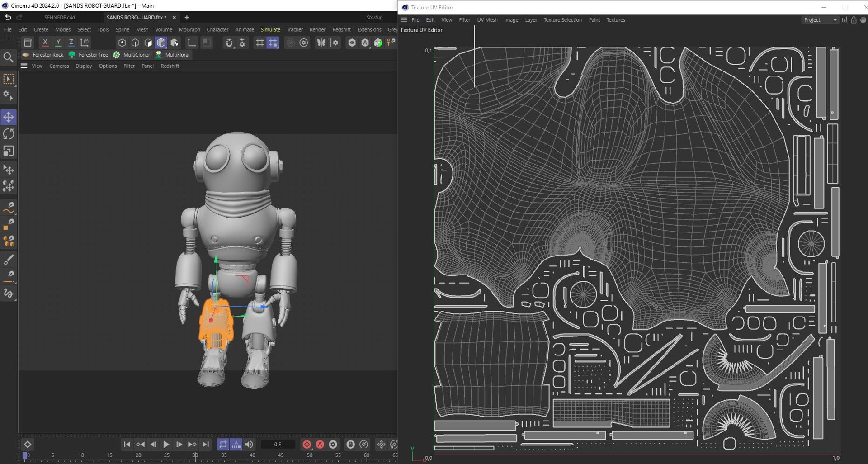Select the Move tool in left sidebar
This screenshot has width=868, height=464.
pos(9,117)
